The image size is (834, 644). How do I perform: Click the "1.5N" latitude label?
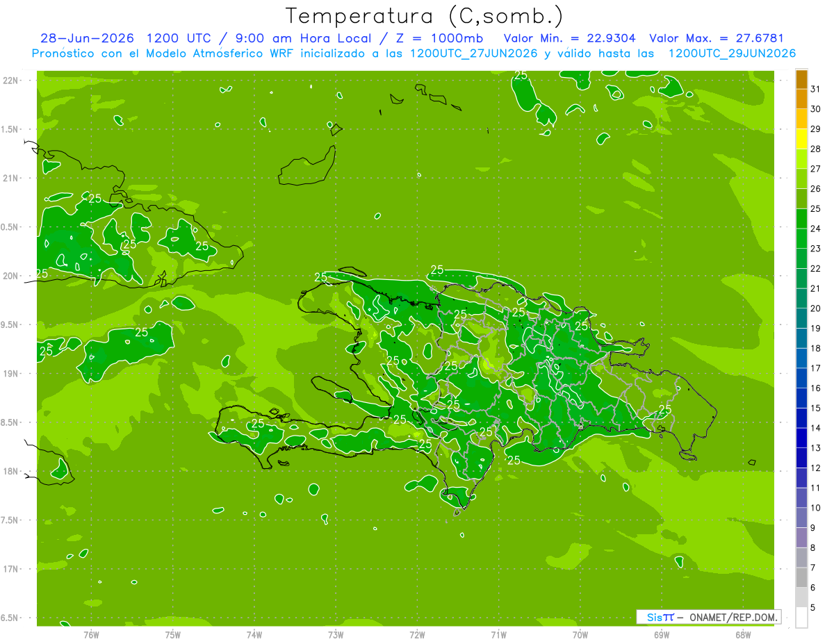click(x=9, y=129)
